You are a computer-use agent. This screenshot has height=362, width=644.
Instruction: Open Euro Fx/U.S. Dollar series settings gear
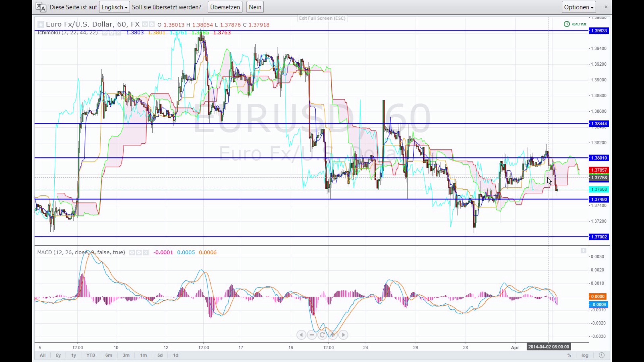tap(152, 24)
